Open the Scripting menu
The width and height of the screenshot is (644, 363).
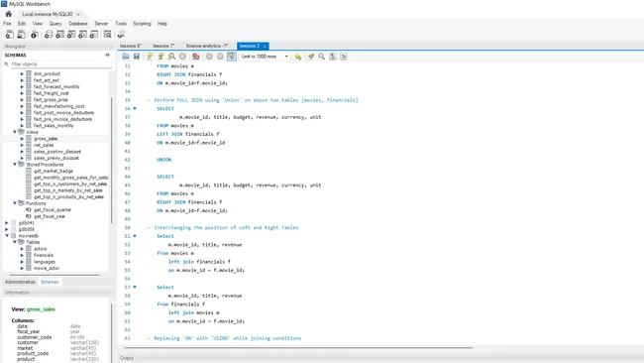point(142,24)
